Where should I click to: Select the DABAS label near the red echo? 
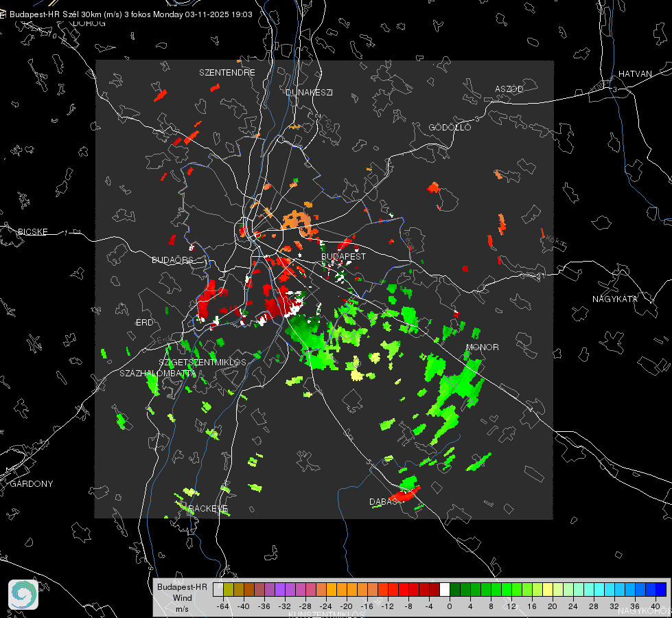(x=384, y=501)
